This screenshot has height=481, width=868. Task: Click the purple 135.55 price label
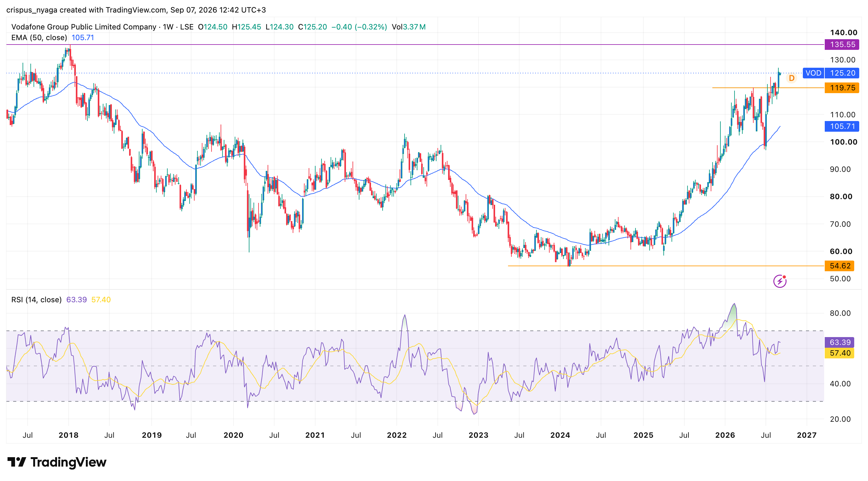[842, 45]
